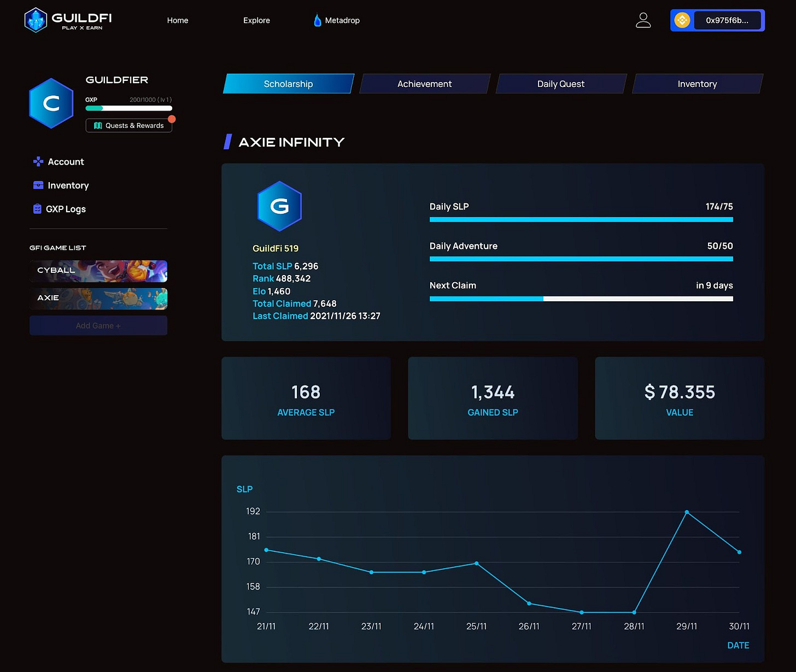Click the 'in 9 days' text

tap(714, 285)
